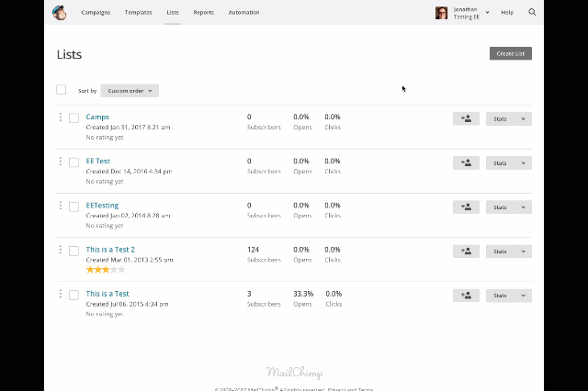Viewport: 588px width, 391px height.
Task: Open the Automation menu item
Action: 243,12
